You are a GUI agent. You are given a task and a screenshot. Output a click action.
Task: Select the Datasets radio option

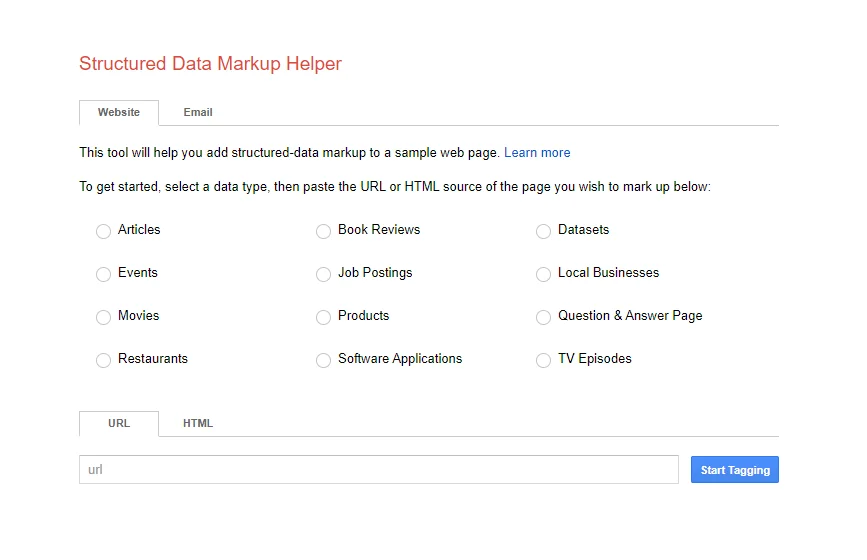coord(543,231)
